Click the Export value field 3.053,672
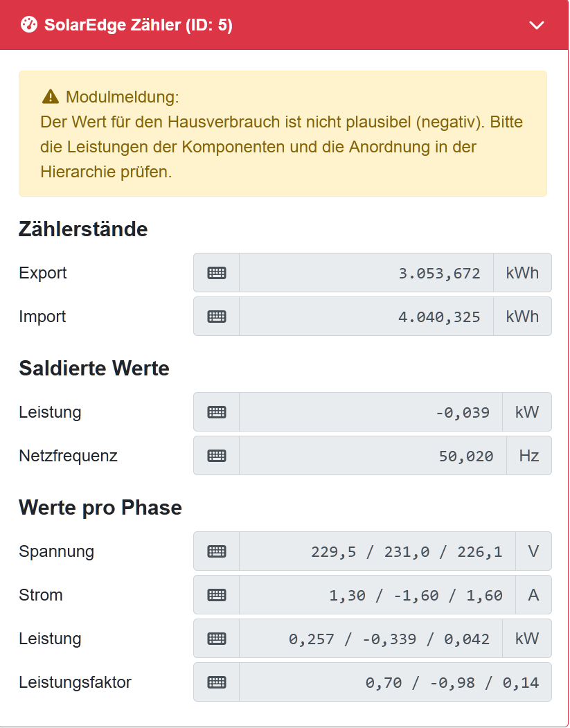Viewport: 570px width, 728px height. pyautogui.click(x=366, y=273)
